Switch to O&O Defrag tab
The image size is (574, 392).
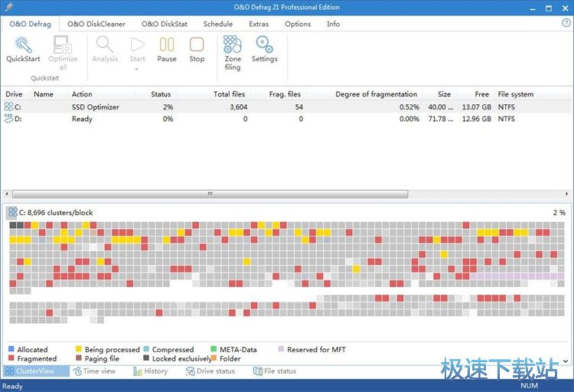(x=31, y=24)
